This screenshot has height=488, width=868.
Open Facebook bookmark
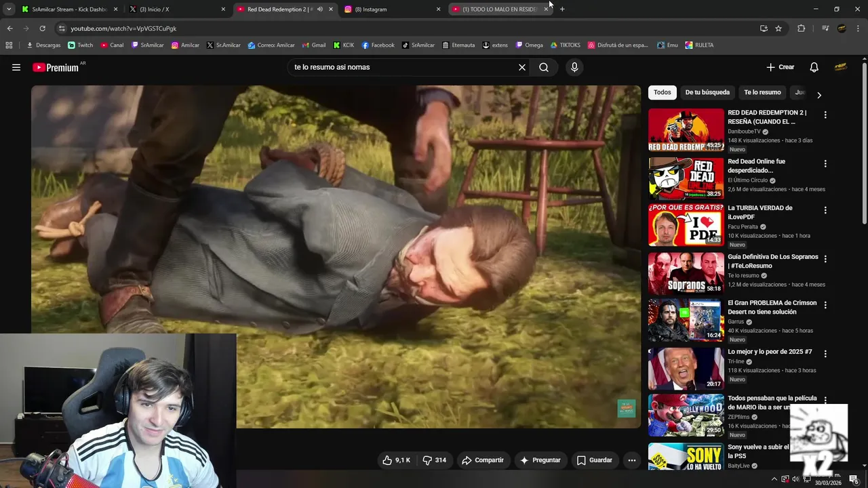[x=378, y=45]
